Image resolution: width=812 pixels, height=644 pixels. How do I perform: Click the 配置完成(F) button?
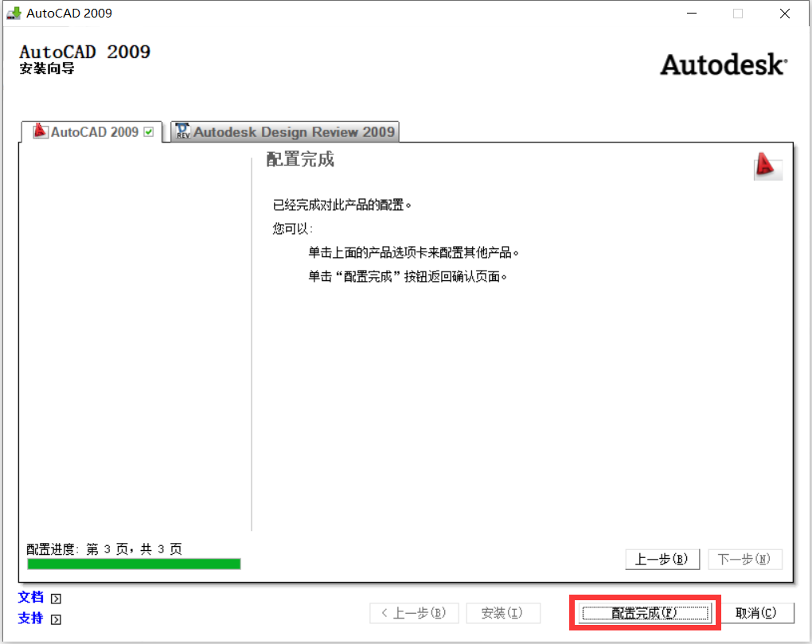click(x=645, y=613)
